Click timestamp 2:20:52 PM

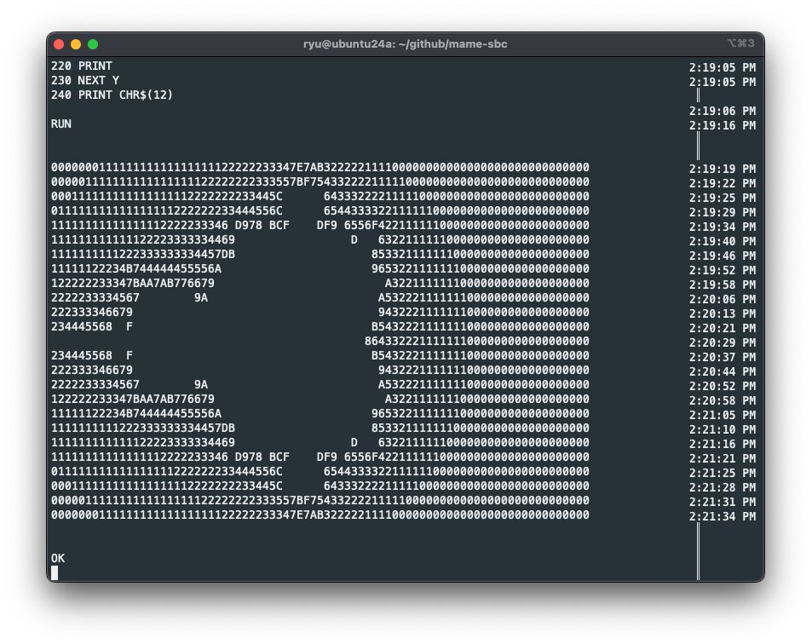pos(723,387)
